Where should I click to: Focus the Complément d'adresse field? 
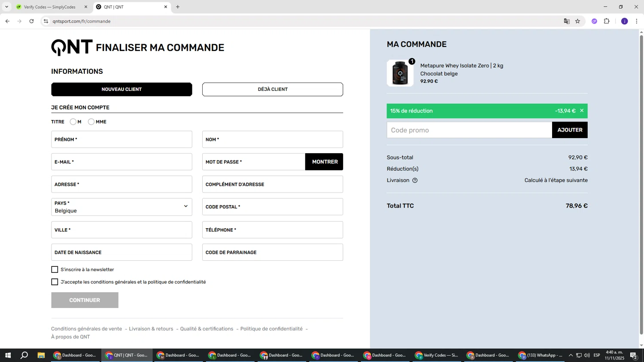pos(273,184)
